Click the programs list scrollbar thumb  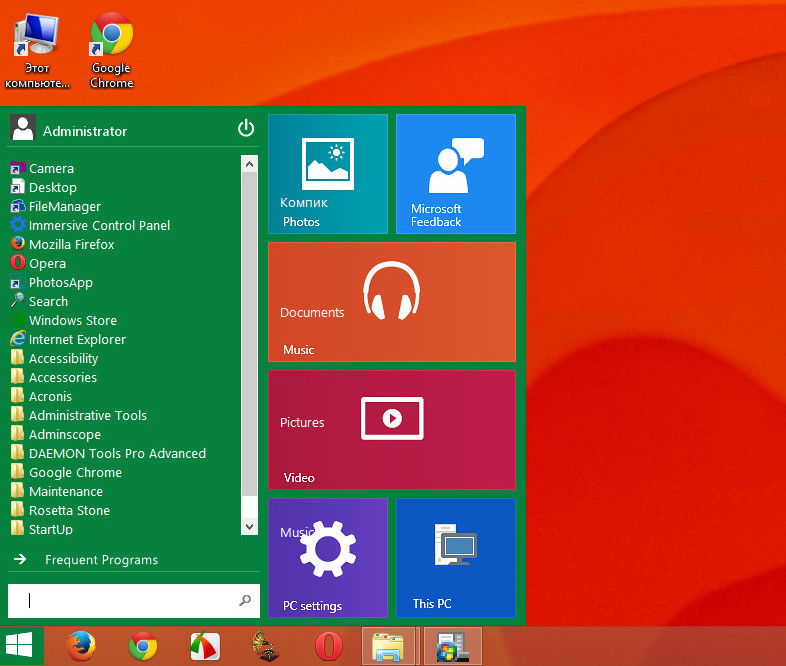[x=250, y=335]
